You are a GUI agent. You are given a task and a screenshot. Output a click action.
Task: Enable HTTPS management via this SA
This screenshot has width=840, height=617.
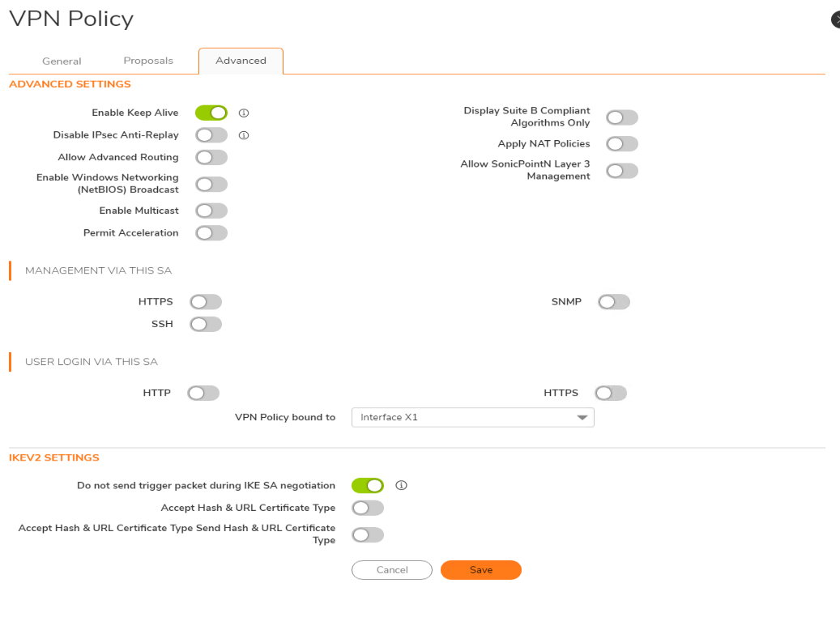coord(206,302)
